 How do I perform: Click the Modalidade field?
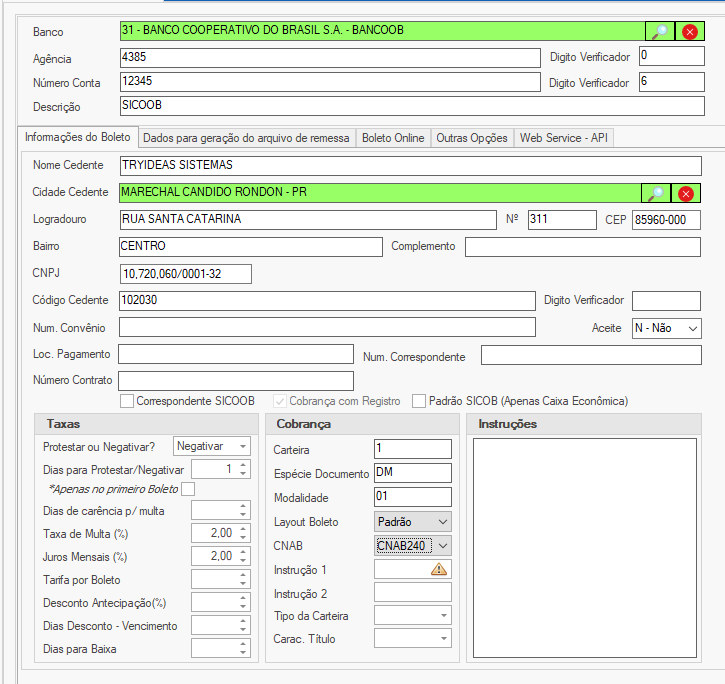[412, 497]
